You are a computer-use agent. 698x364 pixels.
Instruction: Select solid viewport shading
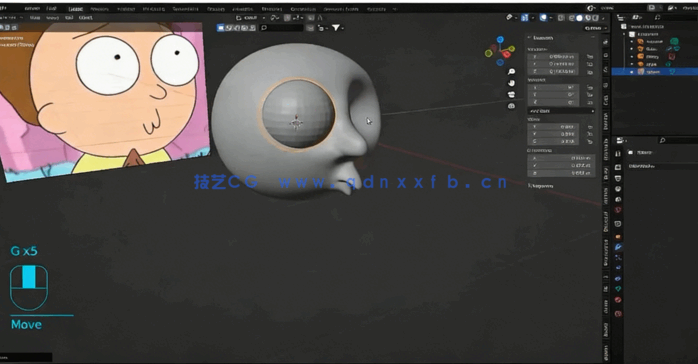580,18
